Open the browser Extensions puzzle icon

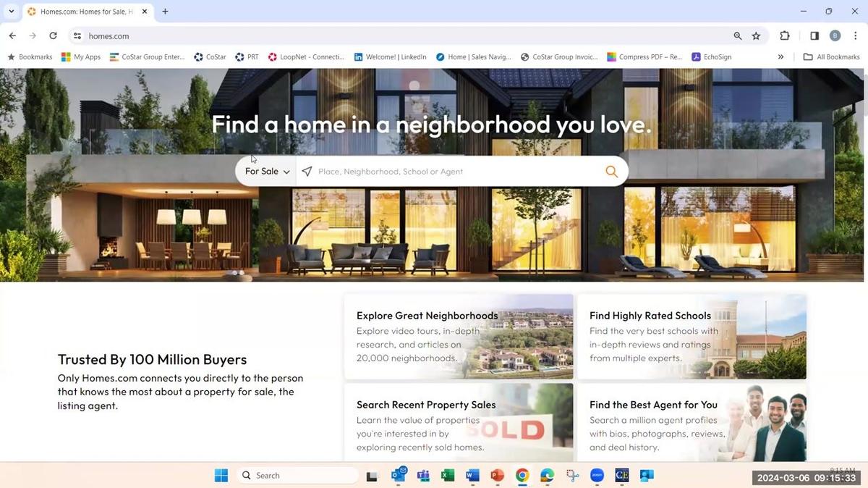point(785,35)
